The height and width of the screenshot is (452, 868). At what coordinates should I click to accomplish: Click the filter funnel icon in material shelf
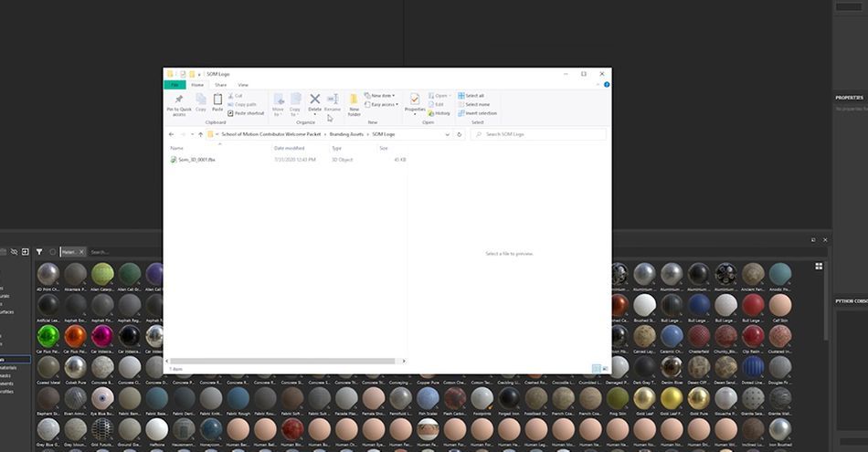coord(39,252)
